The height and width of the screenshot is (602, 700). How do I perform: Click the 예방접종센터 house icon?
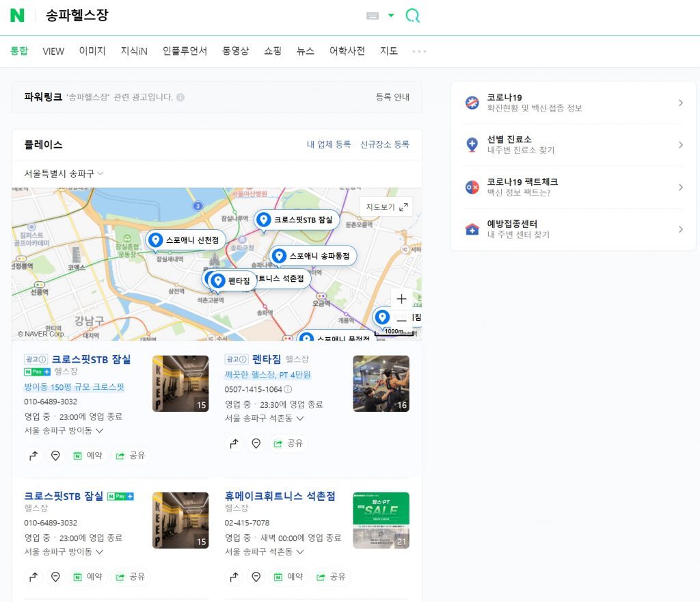472,229
